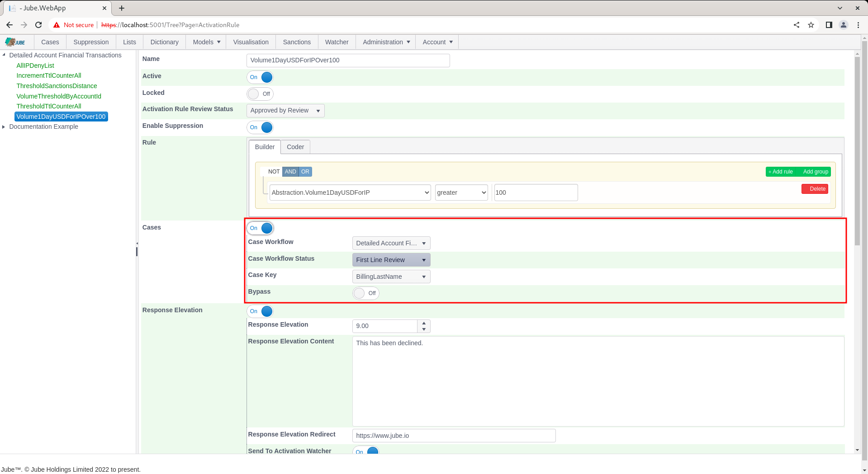Screen dimensions: 868x474
Task: Open the rule field Abstraction dropdown
Action: click(350, 192)
